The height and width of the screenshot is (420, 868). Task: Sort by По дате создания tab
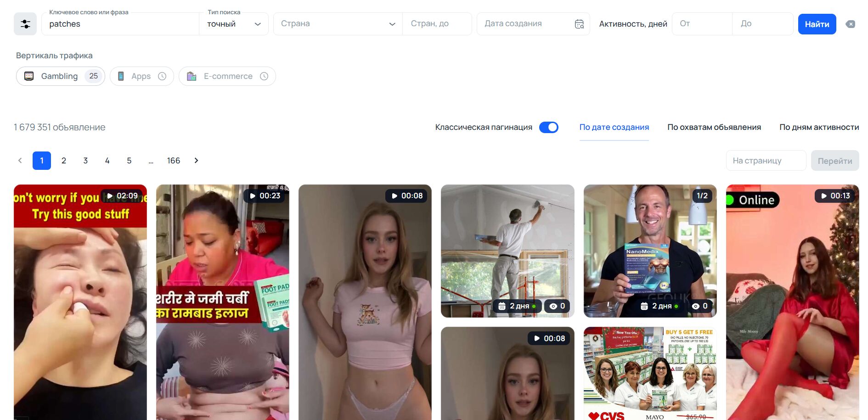pos(614,128)
